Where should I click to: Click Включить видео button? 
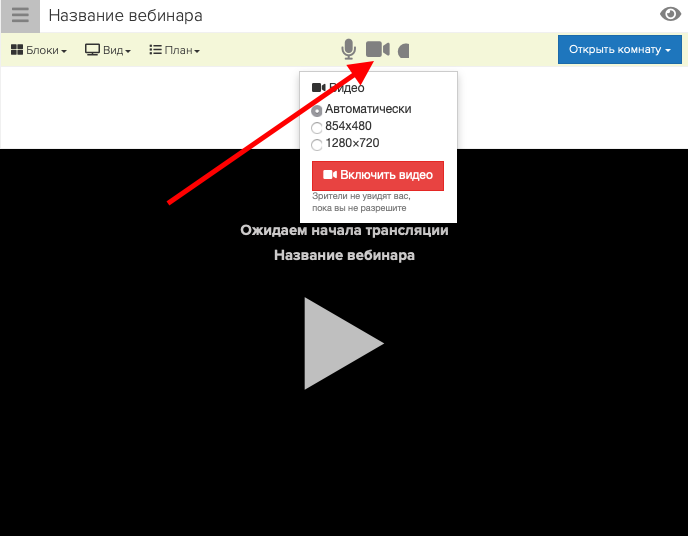378,175
